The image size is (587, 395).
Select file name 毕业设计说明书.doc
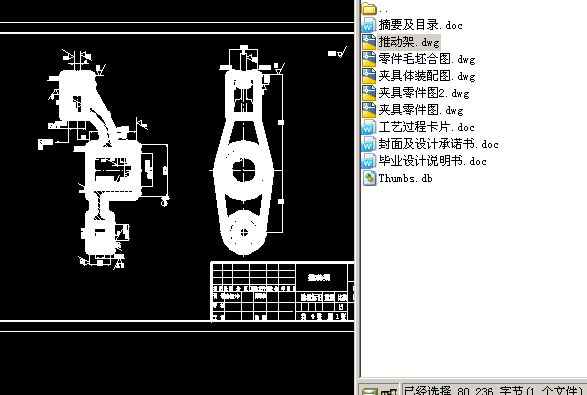click(432, 161)
